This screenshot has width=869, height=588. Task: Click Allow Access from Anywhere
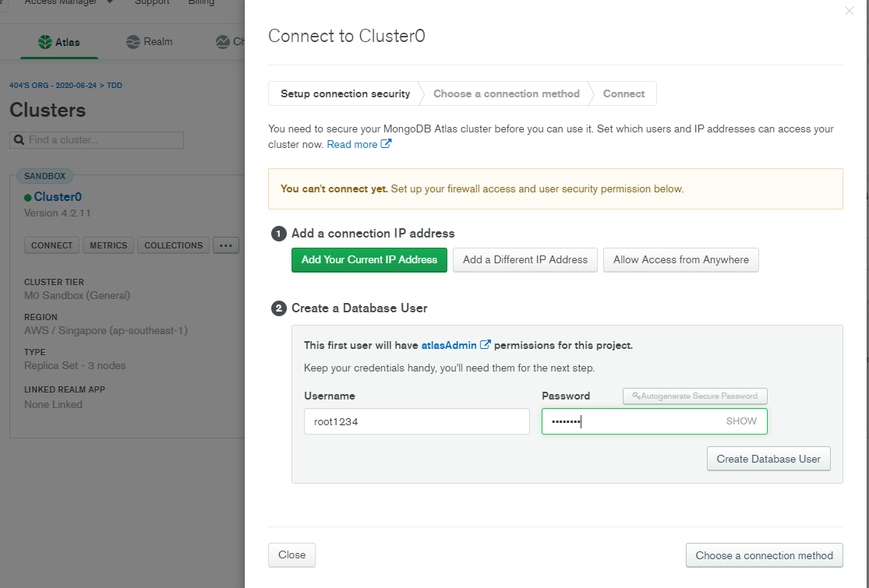click(x=680, y=260)
